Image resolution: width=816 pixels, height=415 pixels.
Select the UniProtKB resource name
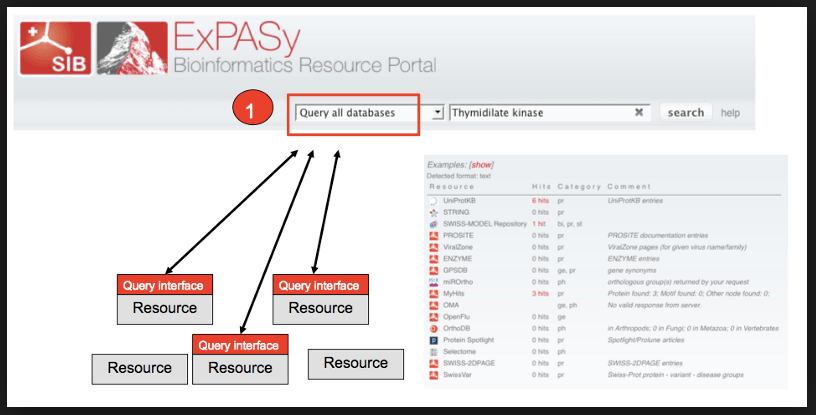tap(459, 200)
